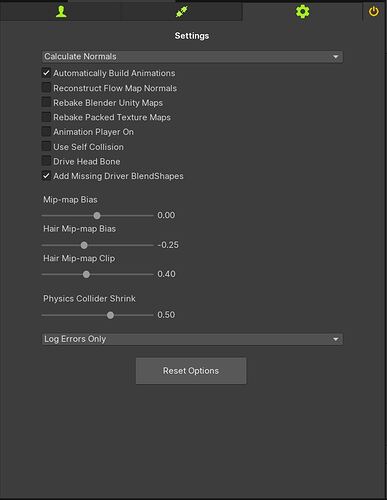Switch to the plug connection tab
The image size is (387, 500).
[x=182, y=11]
